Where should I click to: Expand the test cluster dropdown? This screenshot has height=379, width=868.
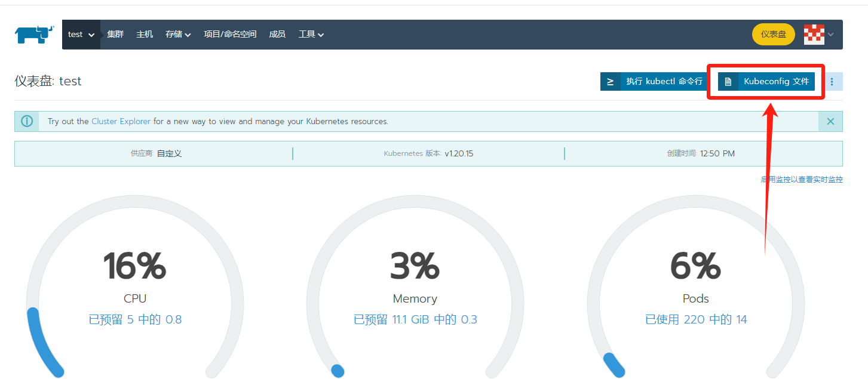(x=81, y=35)
